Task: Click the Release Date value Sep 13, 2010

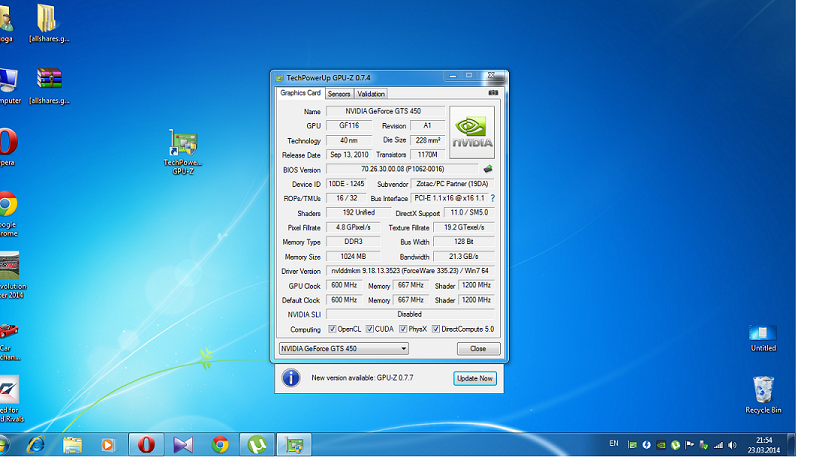Action: [349, 155]
